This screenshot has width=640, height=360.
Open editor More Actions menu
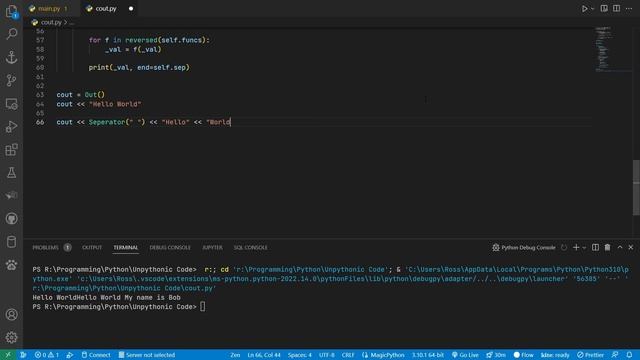(x=629, y=9)
